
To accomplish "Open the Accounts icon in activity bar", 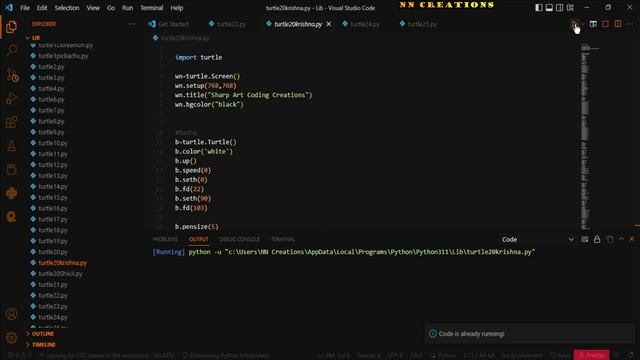I will (x=11, y=314).
